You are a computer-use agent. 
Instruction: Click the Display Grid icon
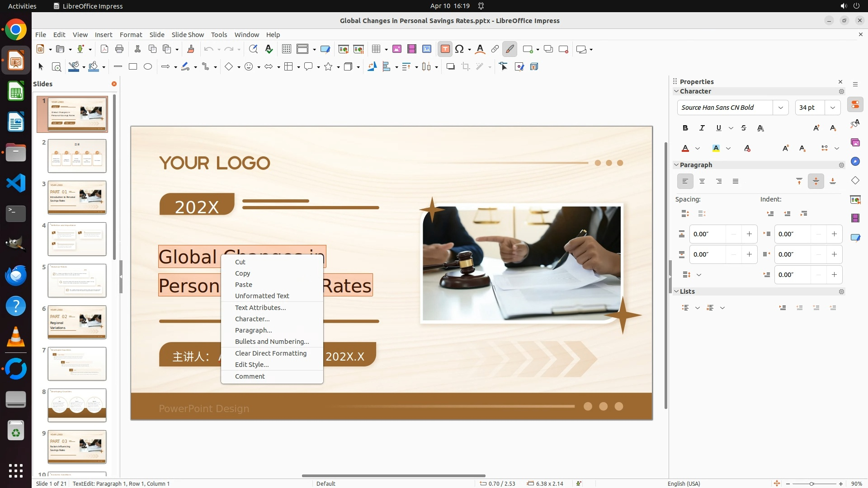click(286, 49)
